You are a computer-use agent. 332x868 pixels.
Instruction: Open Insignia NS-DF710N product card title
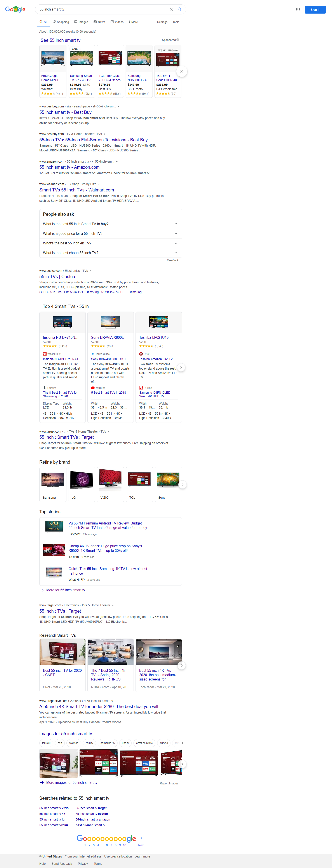point(61,337)
